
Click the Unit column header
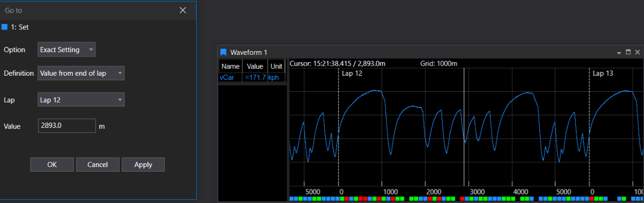click(276, 66)
